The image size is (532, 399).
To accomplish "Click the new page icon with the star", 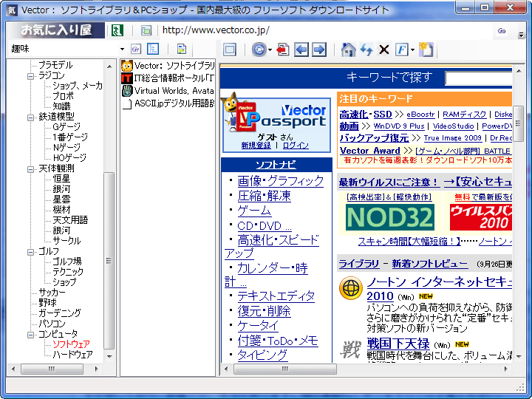I will [426, 50].
